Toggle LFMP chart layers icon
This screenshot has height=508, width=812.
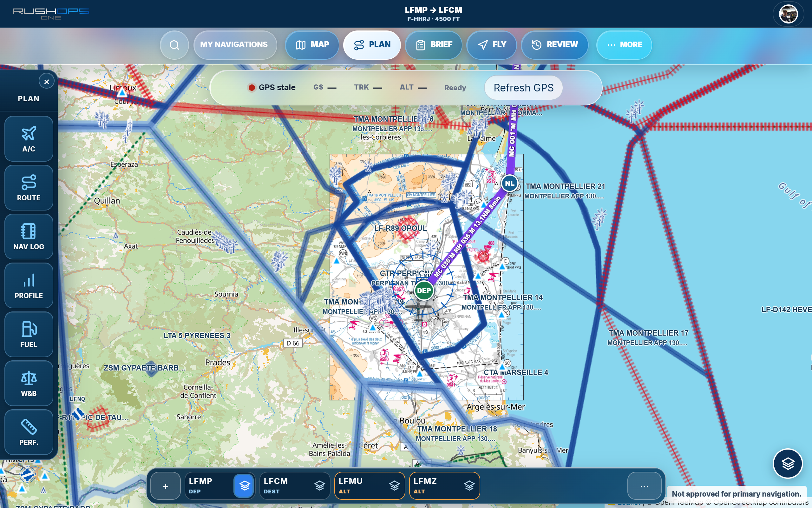(245, 486)
